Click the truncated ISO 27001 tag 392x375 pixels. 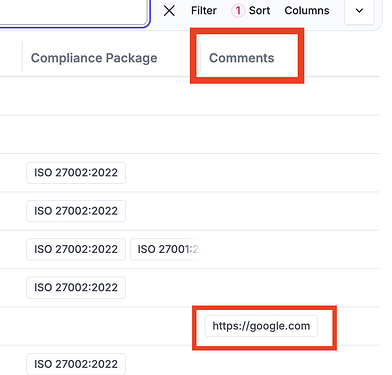(166, 249)
